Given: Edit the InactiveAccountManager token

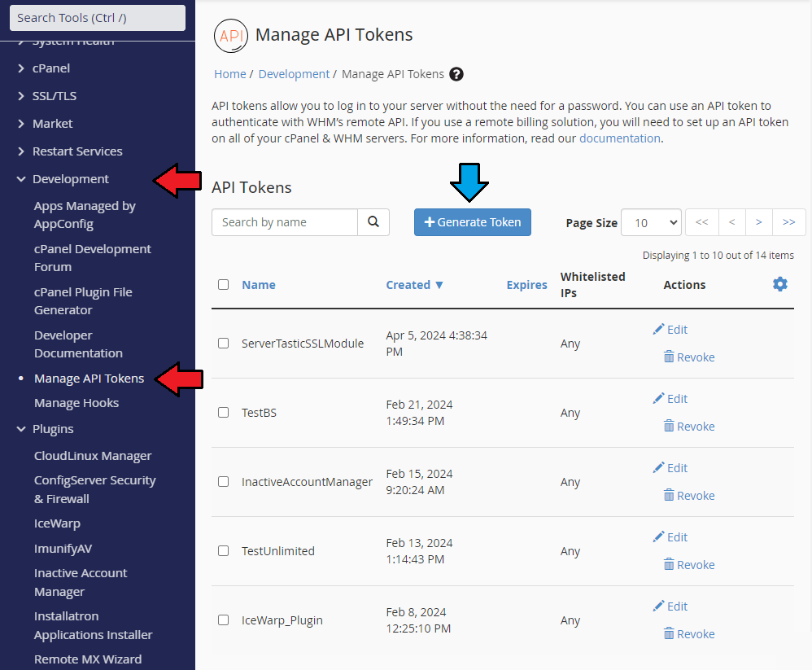Looking at the screenshot, I should point(670,468).
